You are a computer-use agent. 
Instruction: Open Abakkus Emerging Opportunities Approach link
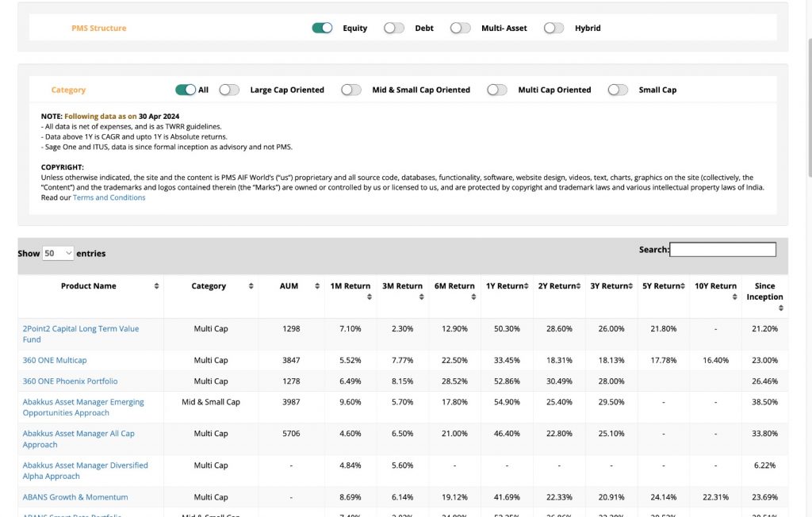[83, 407]
